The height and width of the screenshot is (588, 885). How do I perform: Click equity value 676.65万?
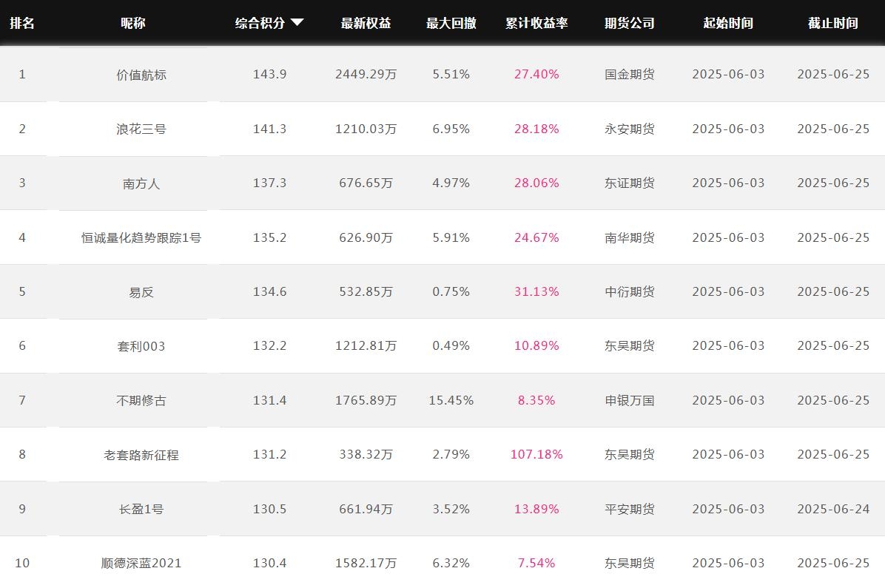tap(366, 183)
